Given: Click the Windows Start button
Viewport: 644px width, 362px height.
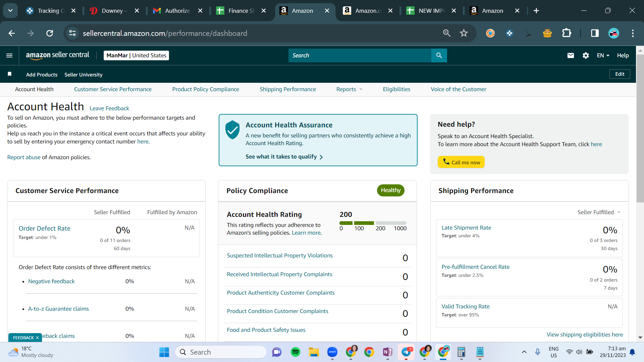Looking at the screenshot, I should [x=164, y=352].
